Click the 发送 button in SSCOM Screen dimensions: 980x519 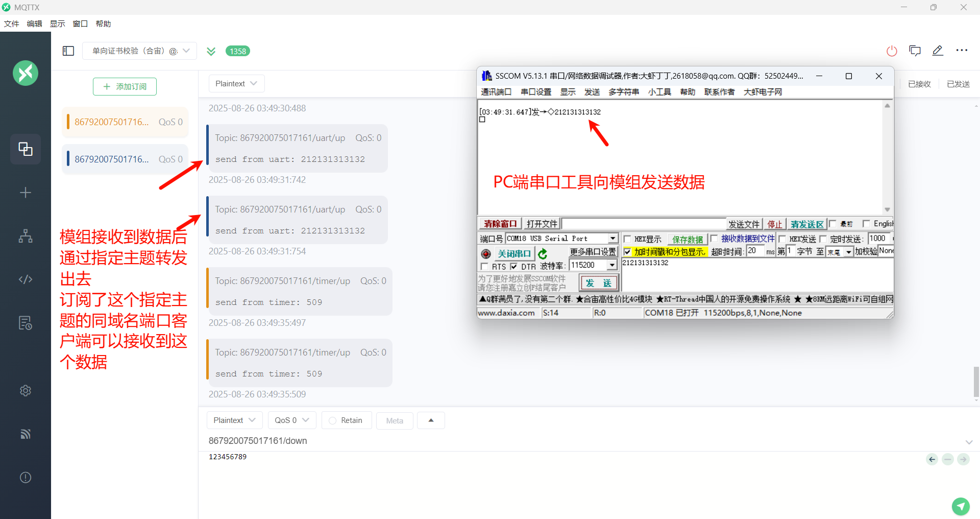click(599, 282)
